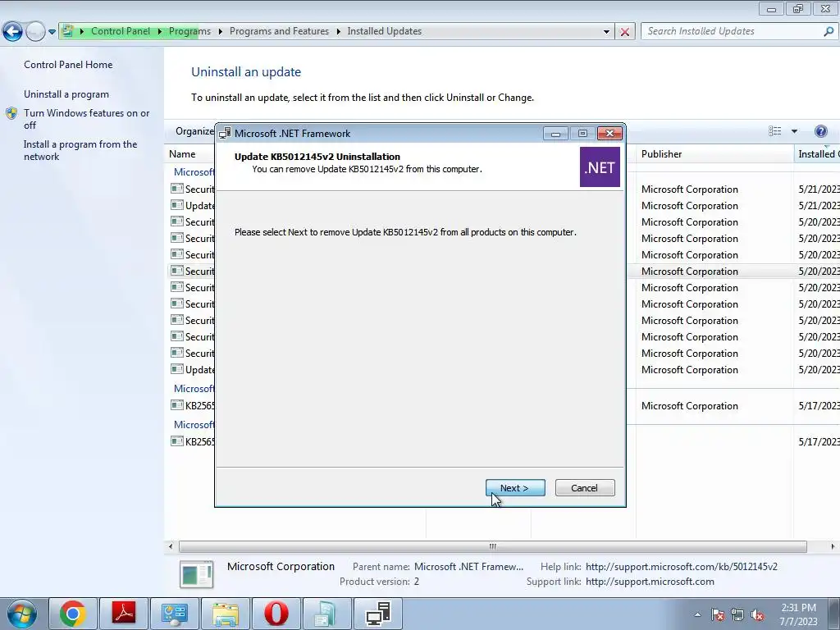The height and width of the screenshot is (630, 840).
Task: Open Windows Explorer folder from taskbar
Action: click(226, 614)
